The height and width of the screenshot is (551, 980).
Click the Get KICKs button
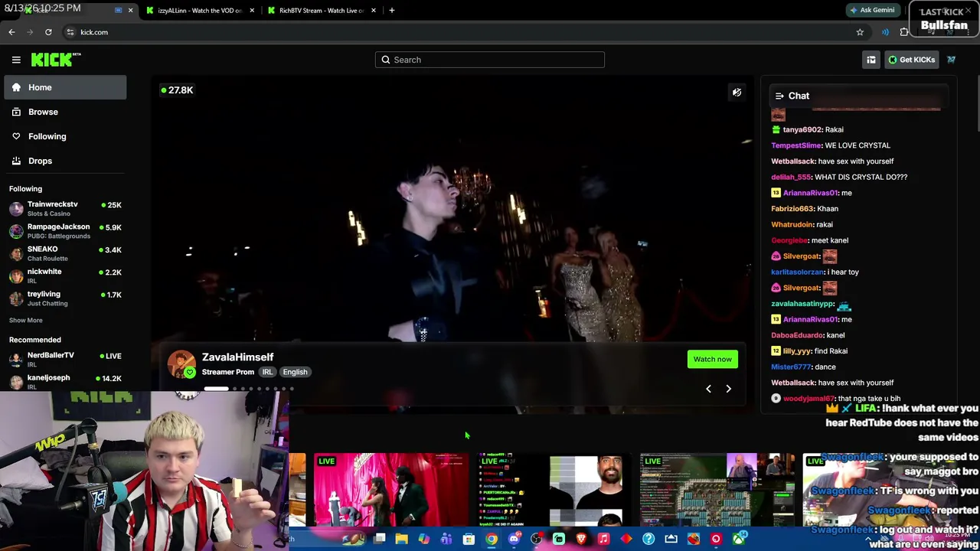pos(911,60)
